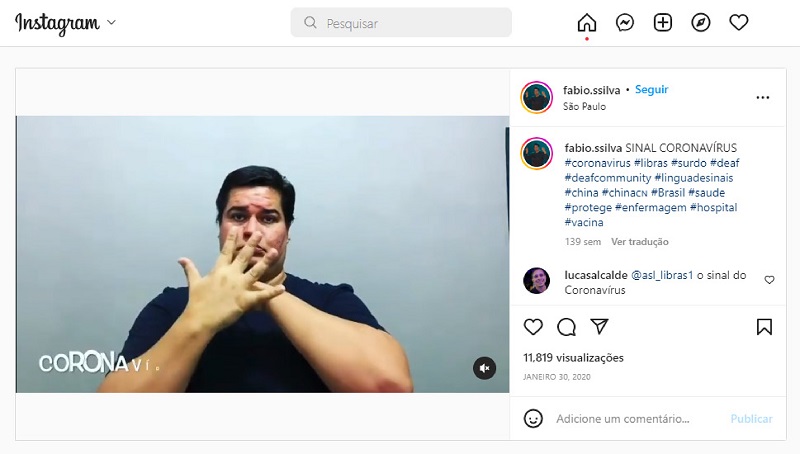This screenshot has height=454, width=800.
Task: Open the @asl_libras1 mention
Action: coord(662,275)
